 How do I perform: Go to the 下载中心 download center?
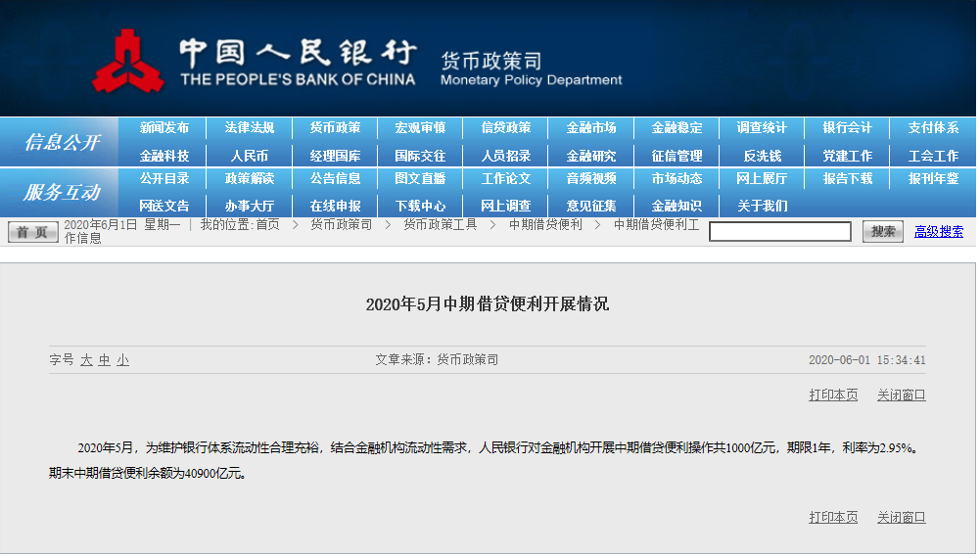420,206
